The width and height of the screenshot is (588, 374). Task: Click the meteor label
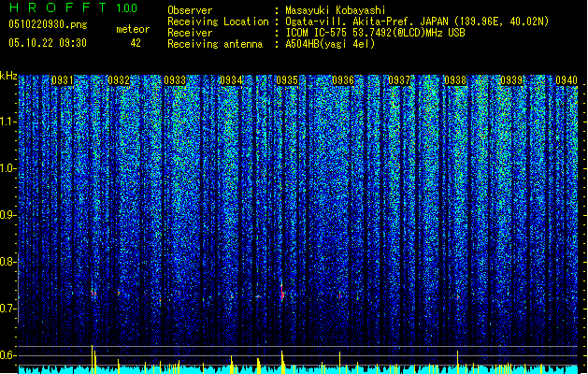(133, 29)
